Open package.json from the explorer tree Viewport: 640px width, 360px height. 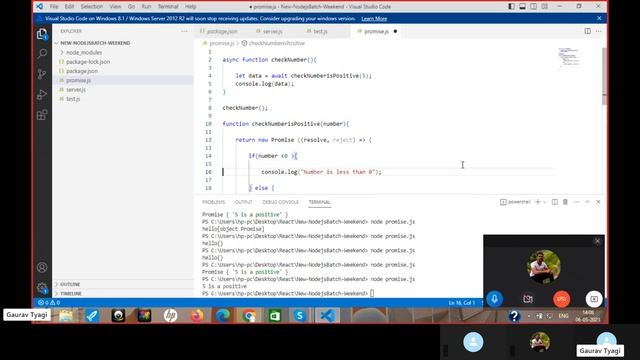click(x=82, y=71)
